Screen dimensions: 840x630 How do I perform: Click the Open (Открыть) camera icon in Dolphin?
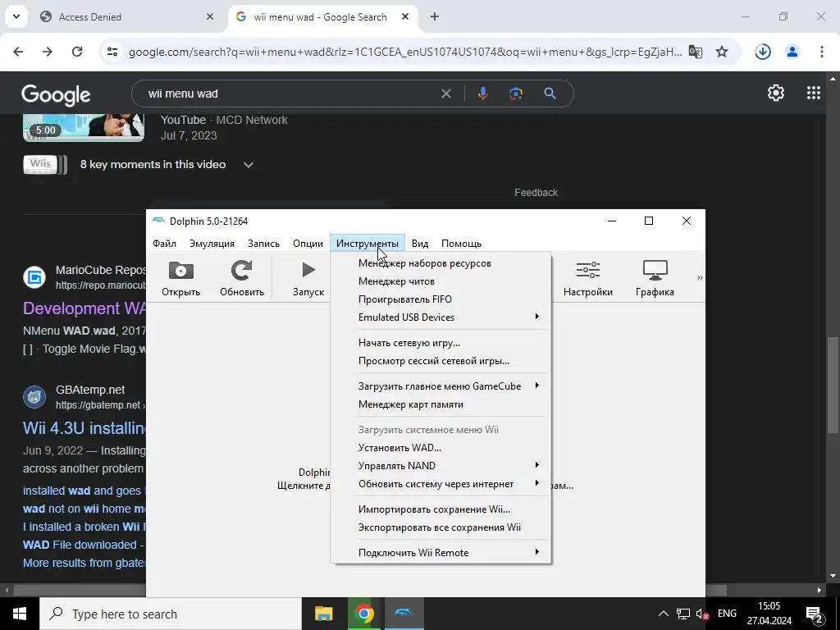tap(180, 271)
